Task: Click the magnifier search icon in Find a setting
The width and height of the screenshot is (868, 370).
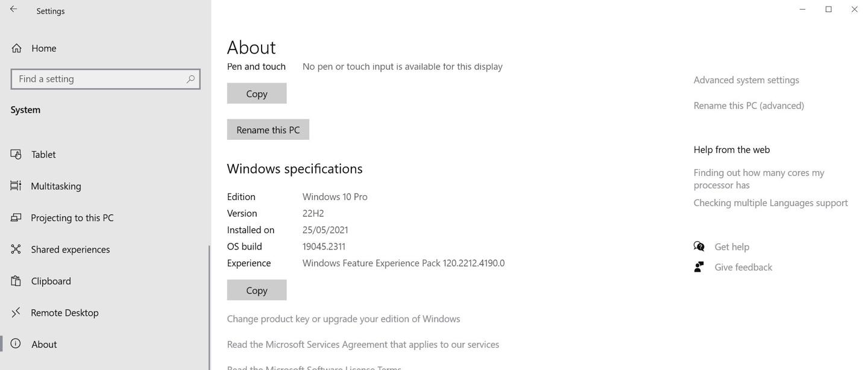Action: click(190, 79)
